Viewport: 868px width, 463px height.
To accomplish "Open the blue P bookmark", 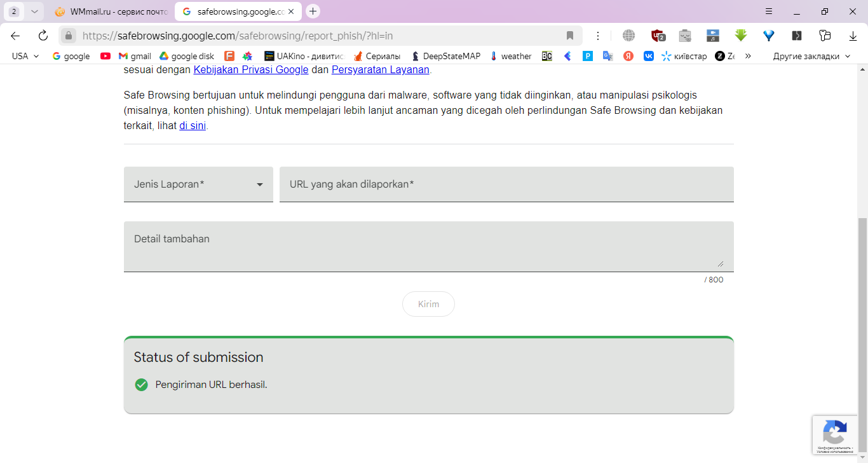I will point(588,56).
